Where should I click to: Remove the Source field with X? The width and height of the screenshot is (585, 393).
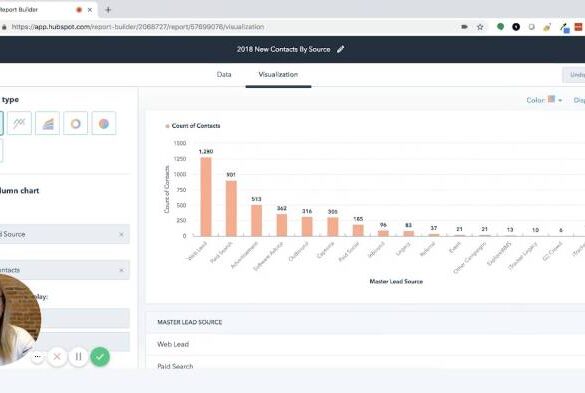tap(121, 234)
